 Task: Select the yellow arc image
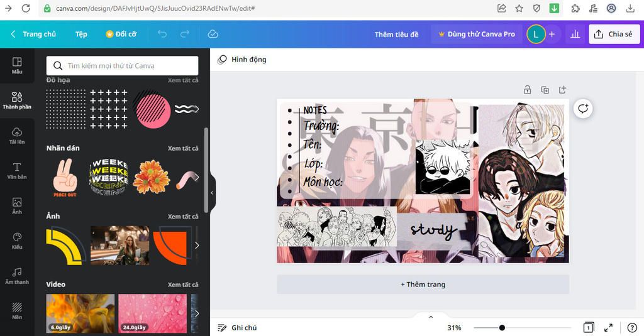click(x=65, y=246)
